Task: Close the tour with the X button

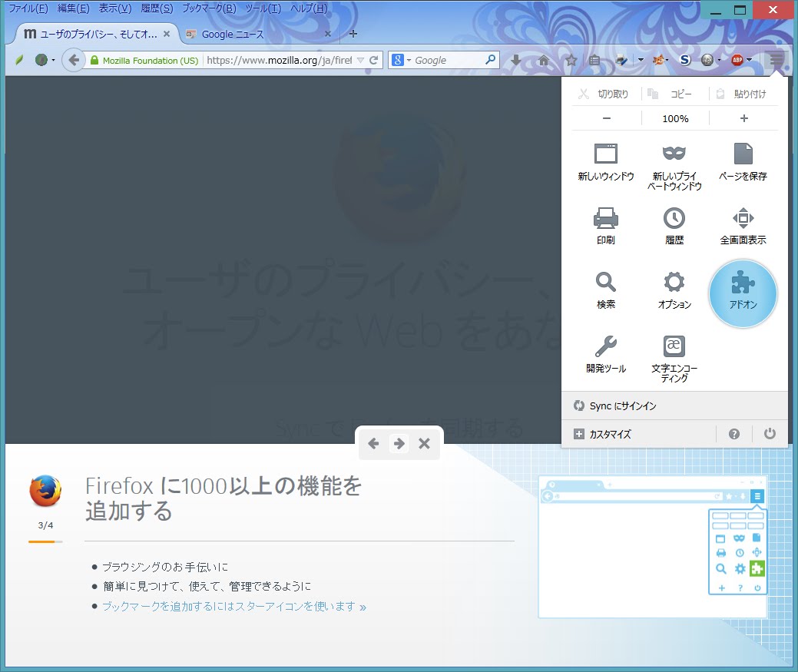Action: 424,444
